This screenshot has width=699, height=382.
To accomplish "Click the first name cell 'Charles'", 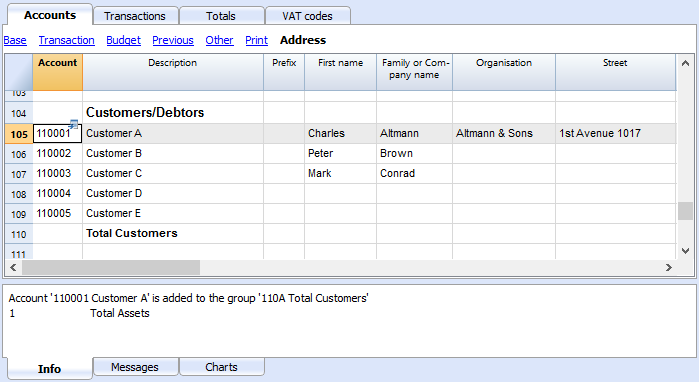I will pos(341,133).
